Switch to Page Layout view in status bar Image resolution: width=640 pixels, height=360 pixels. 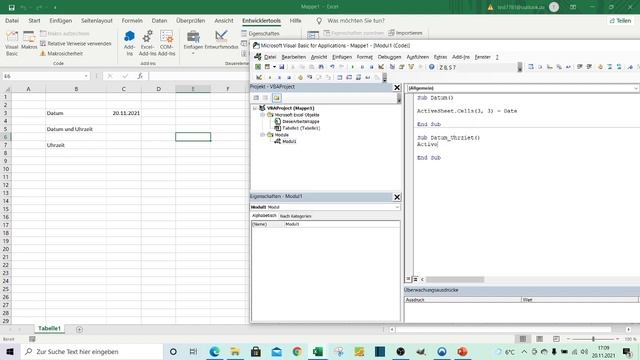539,339
